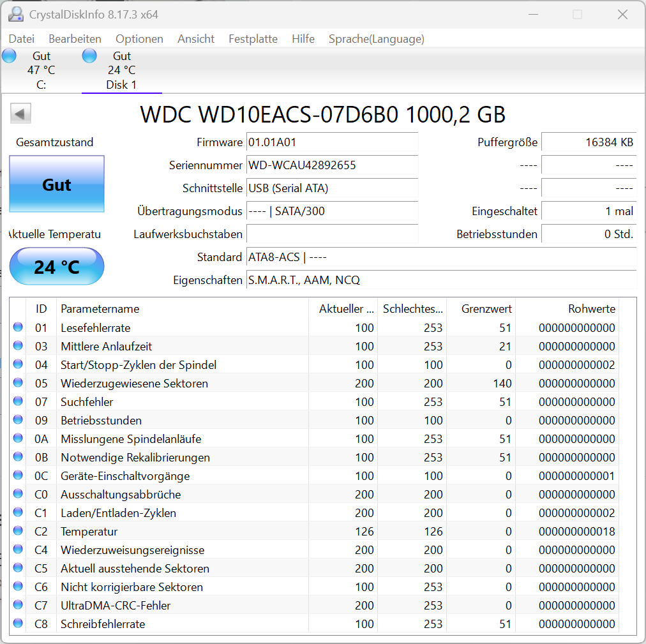Open the Festplatte menu

point(253,39)
